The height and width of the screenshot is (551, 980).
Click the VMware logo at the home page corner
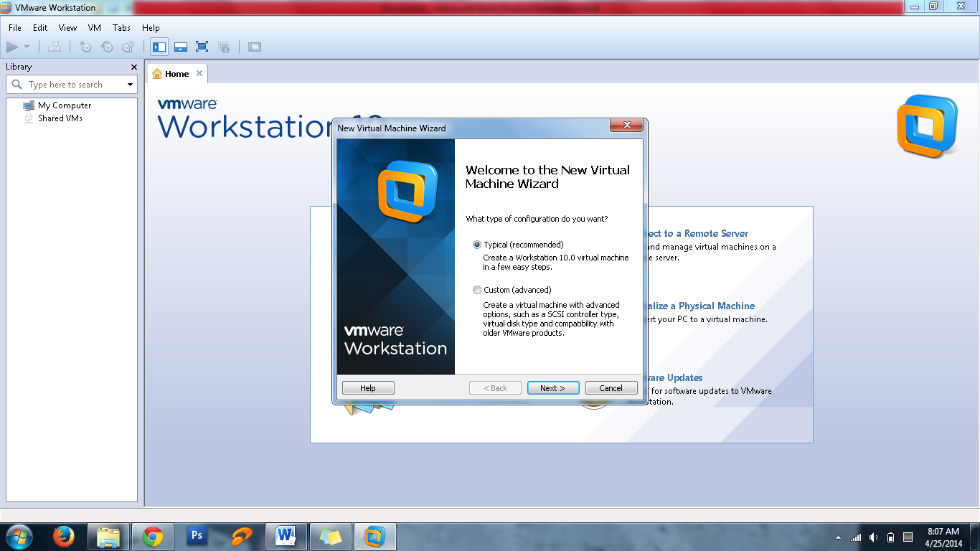[x=928, y=126]
